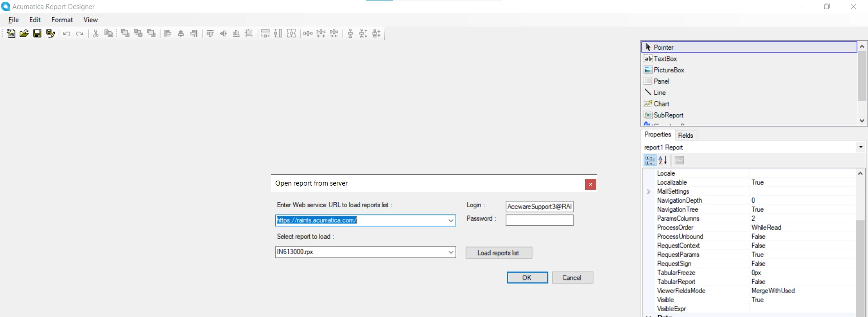The width and height of the screenshot is (868, 317).
Task: Switch property grid to Categorized view
Action: (650, 160)
